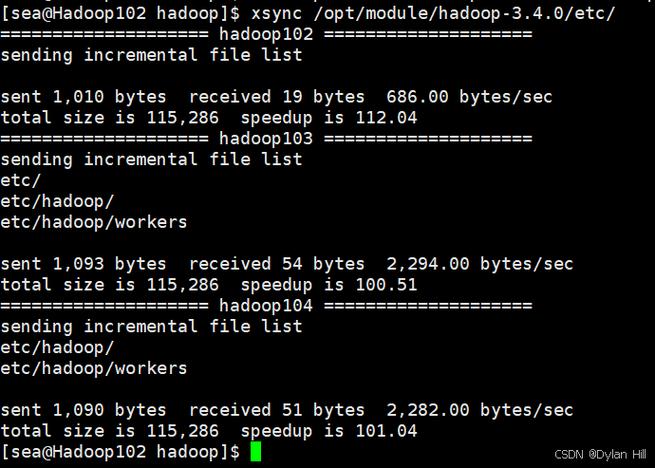Click the standalone "etc/" output line

point(21,180)
